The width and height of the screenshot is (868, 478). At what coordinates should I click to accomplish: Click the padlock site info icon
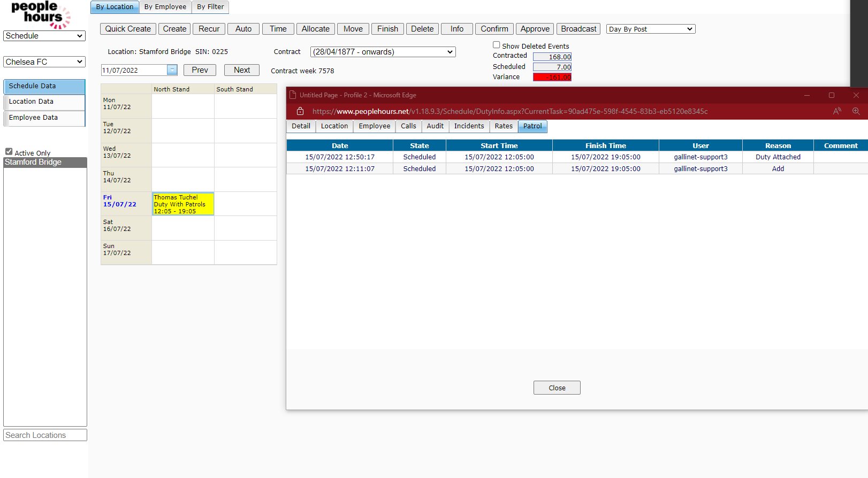point(300,111)
